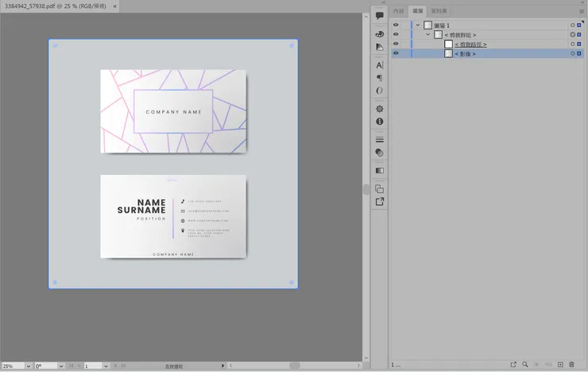Screen dimensions: 588x372
Task: Open the zoom level dropdown showing 25%
Action: point(29,366)
